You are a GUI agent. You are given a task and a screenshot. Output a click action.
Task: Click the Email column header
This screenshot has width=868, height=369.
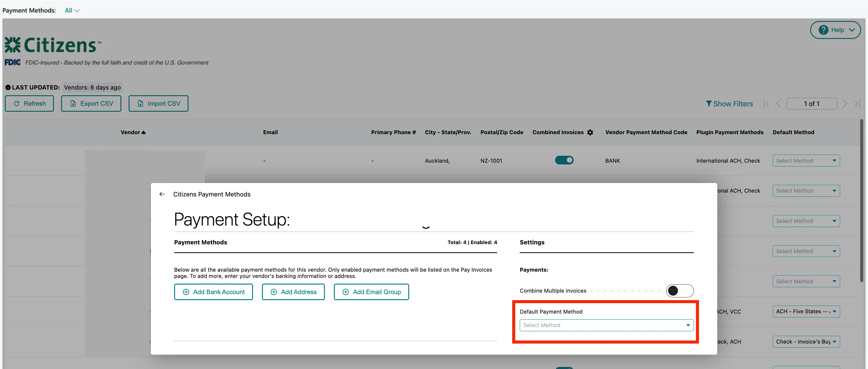click(270, 132)
